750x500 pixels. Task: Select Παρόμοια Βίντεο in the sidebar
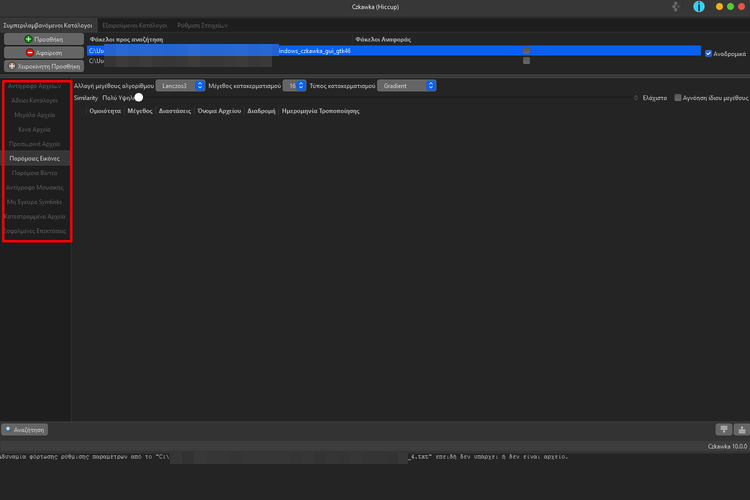(x=36, y=173)
